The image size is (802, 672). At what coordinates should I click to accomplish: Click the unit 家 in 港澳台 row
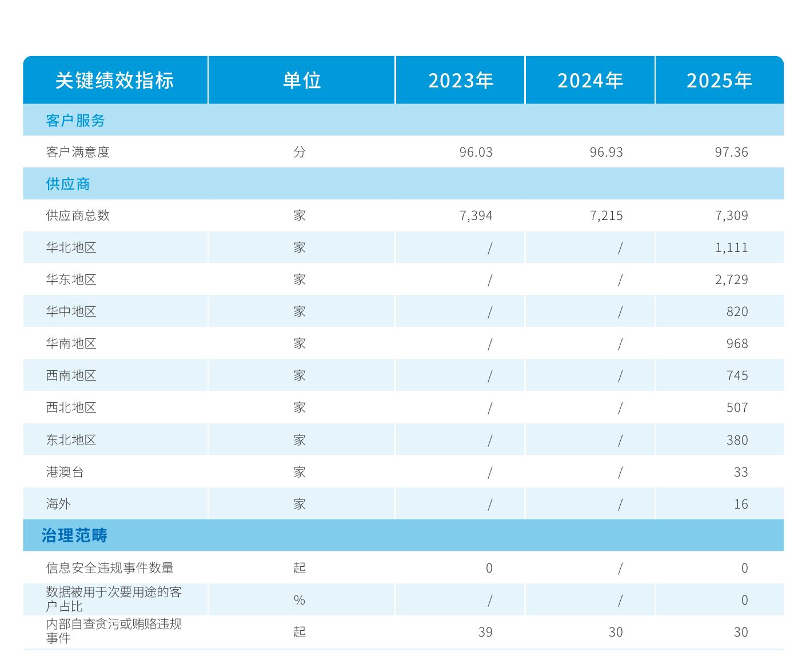(300, 472)
